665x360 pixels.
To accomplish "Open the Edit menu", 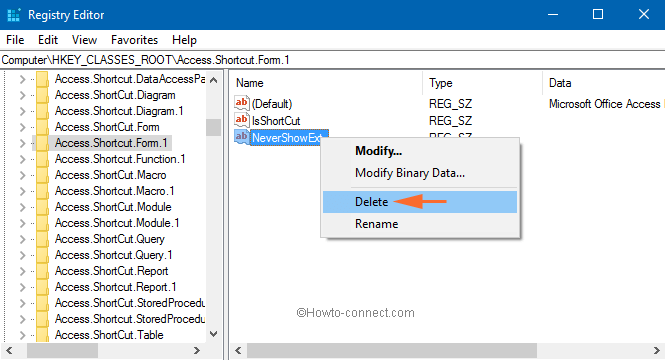I will [x=48, y=40].
